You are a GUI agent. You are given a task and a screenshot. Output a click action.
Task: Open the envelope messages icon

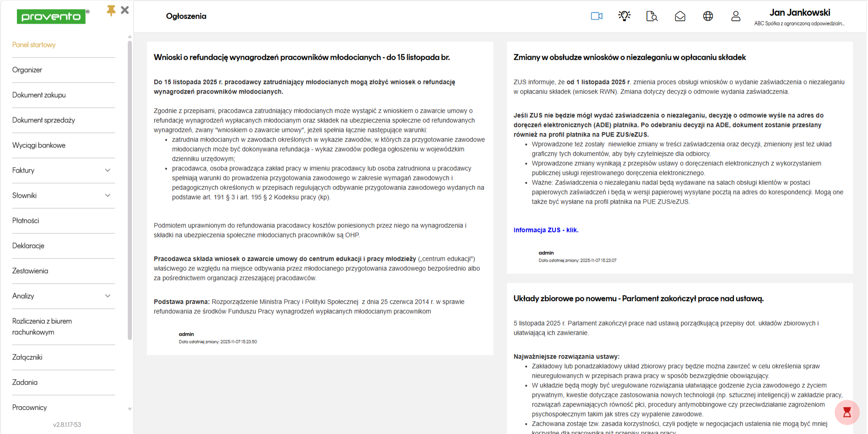(x=680, y=16)
